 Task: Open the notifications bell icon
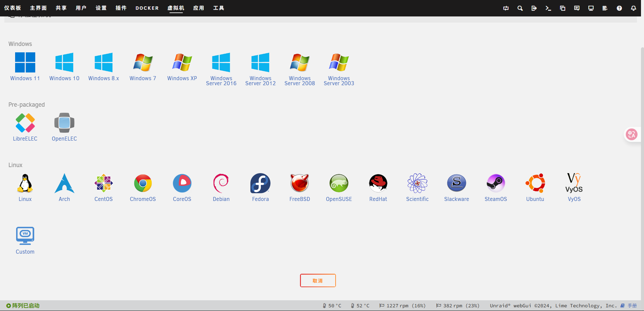[634, 8]
